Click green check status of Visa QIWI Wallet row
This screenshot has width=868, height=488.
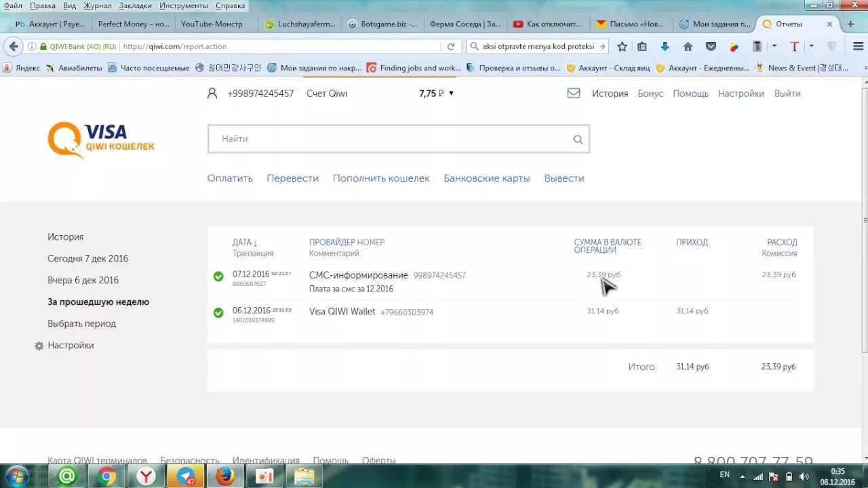point(218,313)
